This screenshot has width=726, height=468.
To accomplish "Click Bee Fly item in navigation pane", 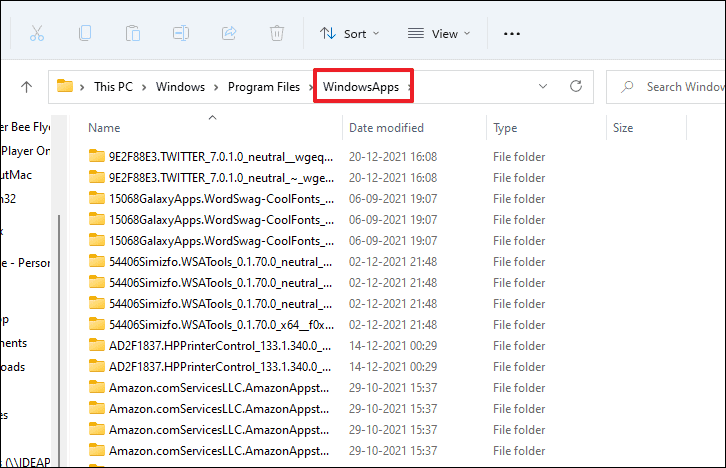I will 25,127.
